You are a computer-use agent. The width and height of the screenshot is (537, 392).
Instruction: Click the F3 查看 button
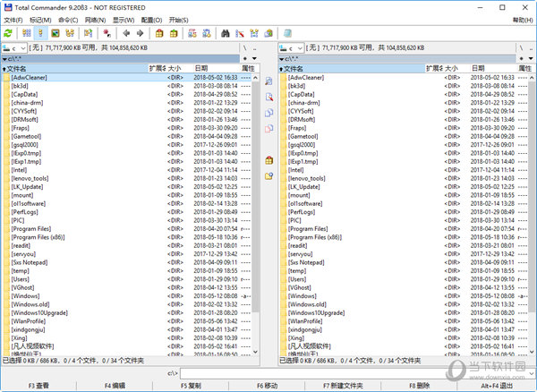[38, 386]
